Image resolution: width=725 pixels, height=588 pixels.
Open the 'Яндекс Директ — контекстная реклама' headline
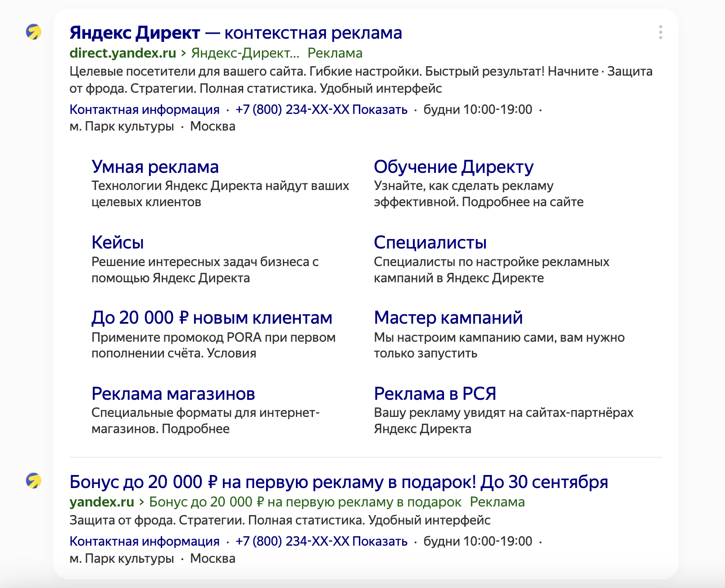(236, 33)
